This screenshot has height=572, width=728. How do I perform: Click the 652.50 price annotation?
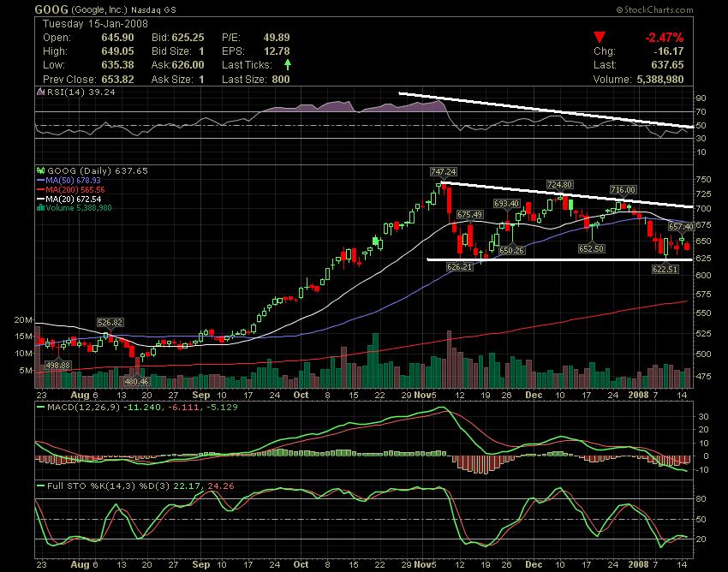click(x=592, y=249)
